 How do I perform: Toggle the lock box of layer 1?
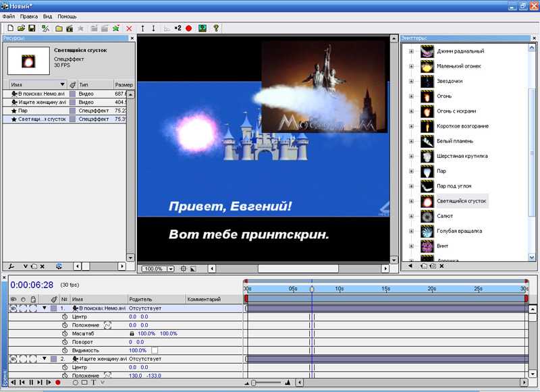pyautogui.click(x=33, y=308)
